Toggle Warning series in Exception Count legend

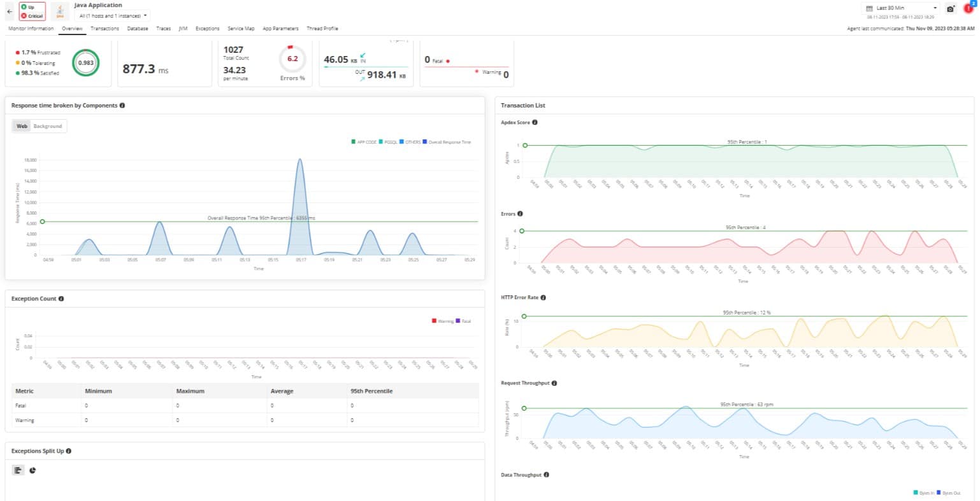coord(443,321)
